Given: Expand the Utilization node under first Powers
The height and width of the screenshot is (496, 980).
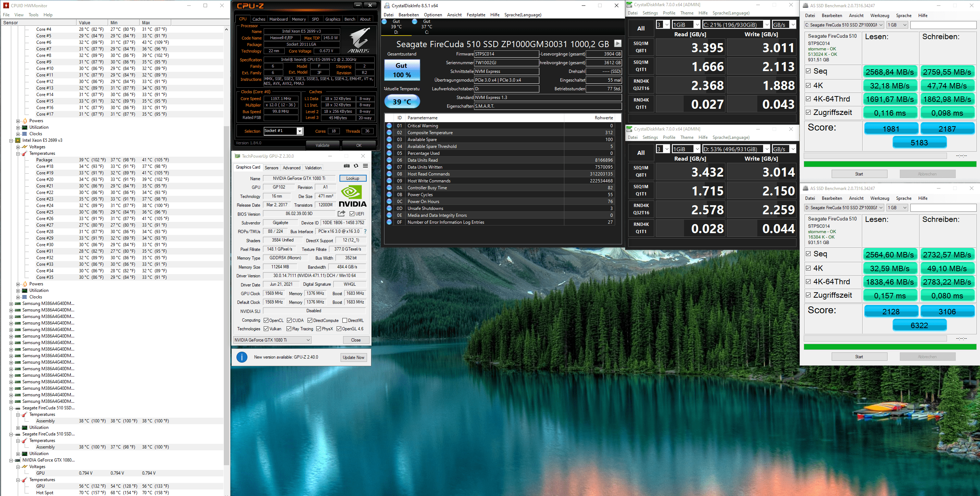Looking at the screenshot, I should tap(18, 127).
